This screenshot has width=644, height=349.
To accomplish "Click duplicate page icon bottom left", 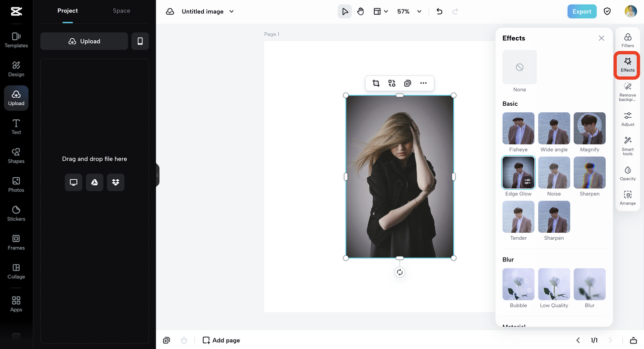I will [x=167, y=340].
